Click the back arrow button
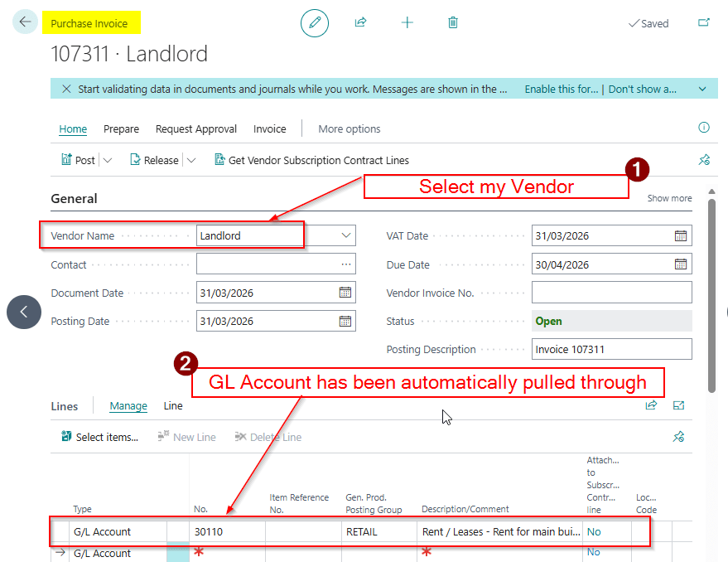The width and height of the screenshot is (728, 562). [26, 22]
